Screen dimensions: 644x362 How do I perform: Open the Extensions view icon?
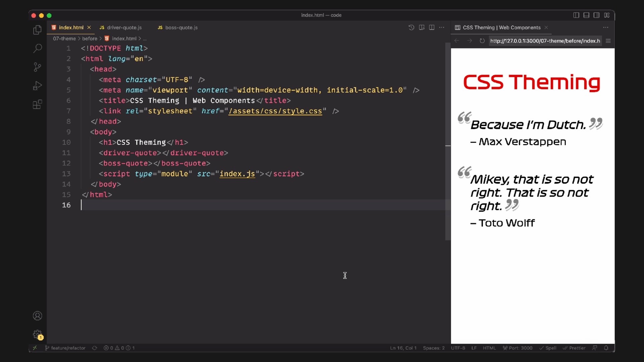(37, 105)
